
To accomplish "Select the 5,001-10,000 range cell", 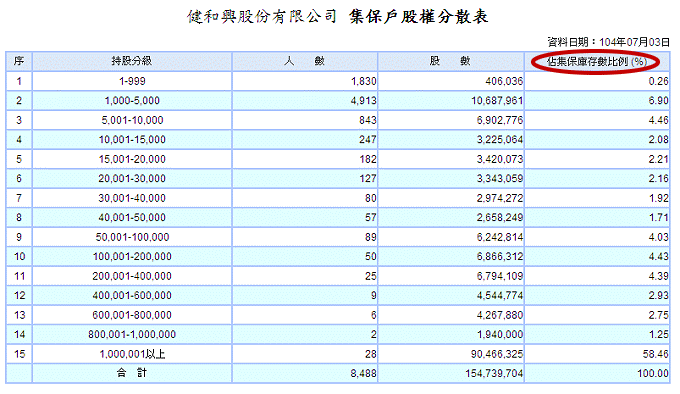I will point(132,120).
